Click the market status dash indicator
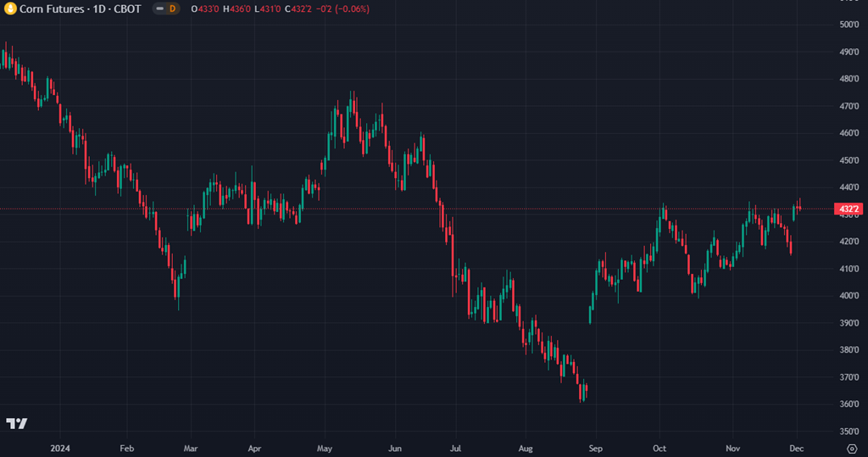The height and width of the screenshot is (457, 868). [x=159, y=8]
